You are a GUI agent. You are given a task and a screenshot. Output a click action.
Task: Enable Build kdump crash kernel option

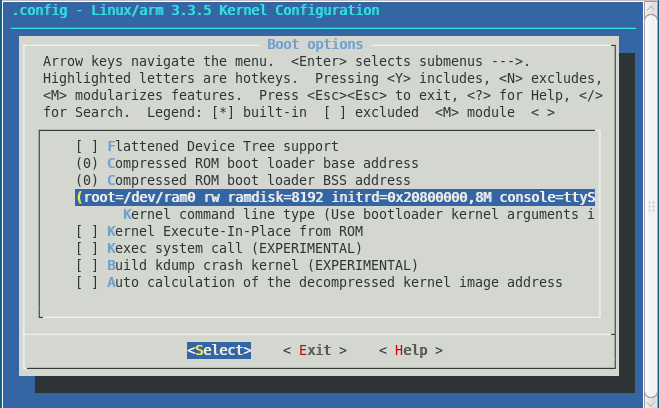coord(247,265)
